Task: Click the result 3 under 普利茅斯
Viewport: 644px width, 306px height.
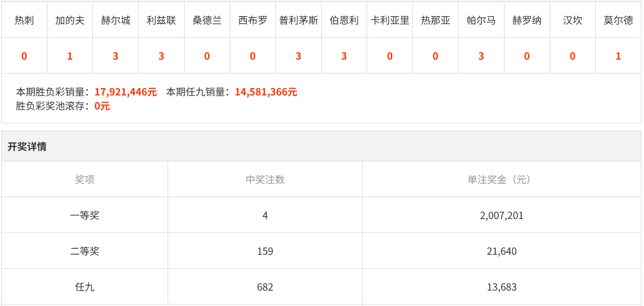Action: pos(298,56)
